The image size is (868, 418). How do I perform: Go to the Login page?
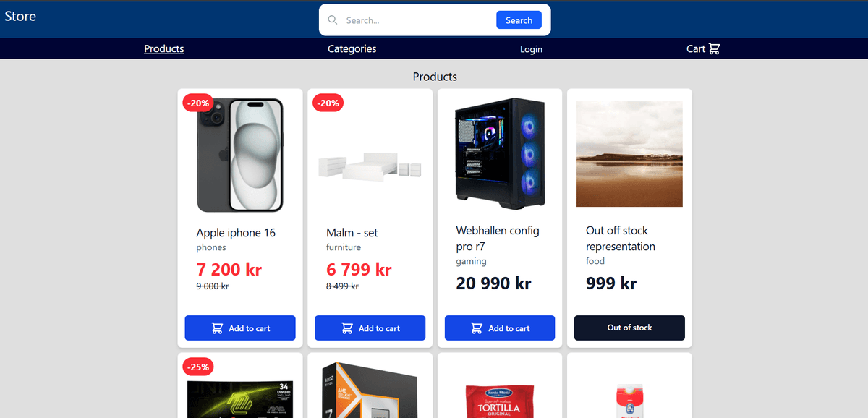point(531,48)
